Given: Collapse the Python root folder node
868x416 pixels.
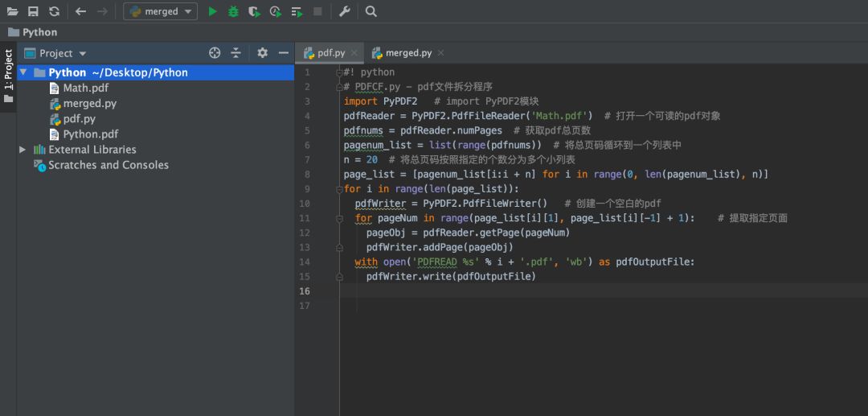Looking at the screenshot, I should pos(23,72).
